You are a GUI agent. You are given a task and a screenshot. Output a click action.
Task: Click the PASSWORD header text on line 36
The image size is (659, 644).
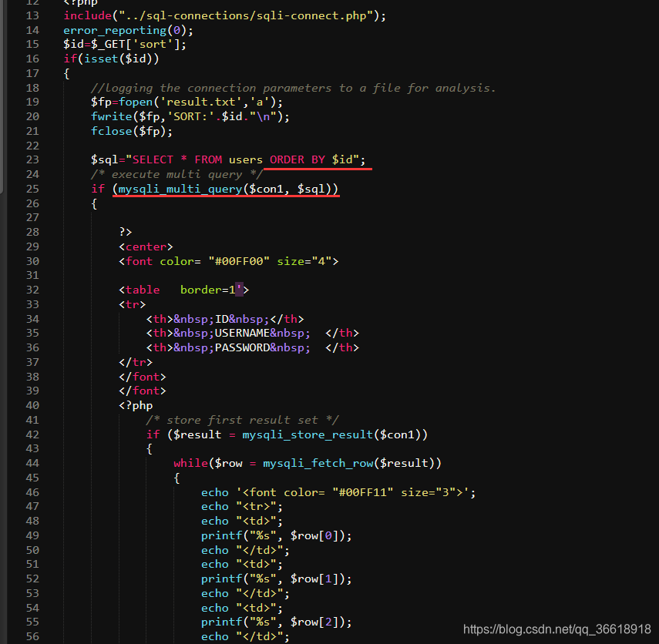(x=242, y=348)
